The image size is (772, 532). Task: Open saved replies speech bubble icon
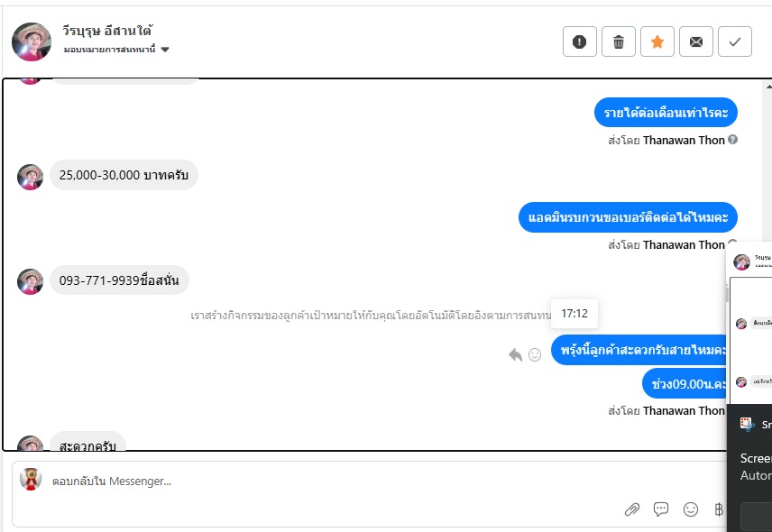click(x=661, y=509)
